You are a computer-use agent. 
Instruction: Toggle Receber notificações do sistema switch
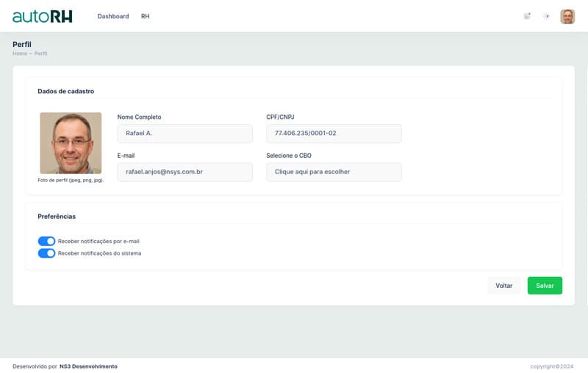(x=46, y=253)
